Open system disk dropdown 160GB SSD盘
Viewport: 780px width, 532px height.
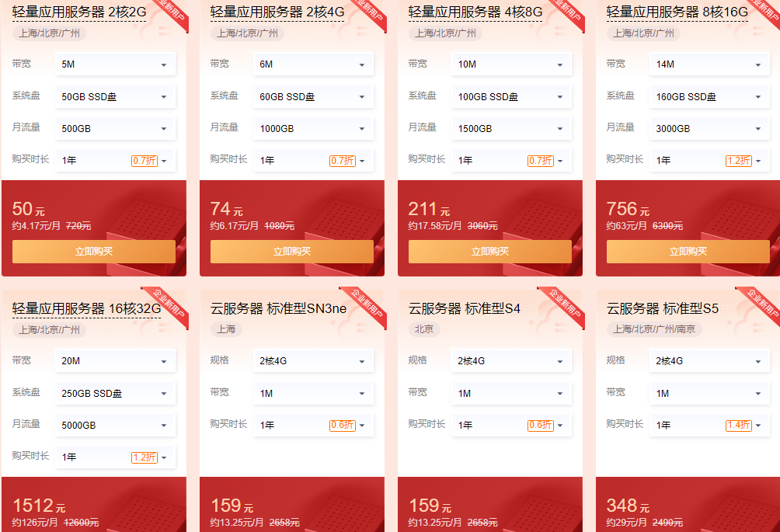click(x=709, y=96)
